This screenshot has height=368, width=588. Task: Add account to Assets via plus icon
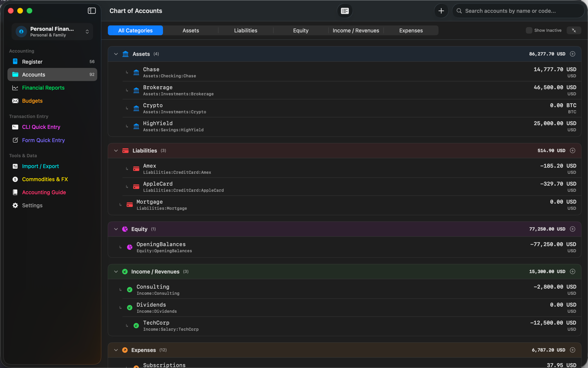pos(572,54)
